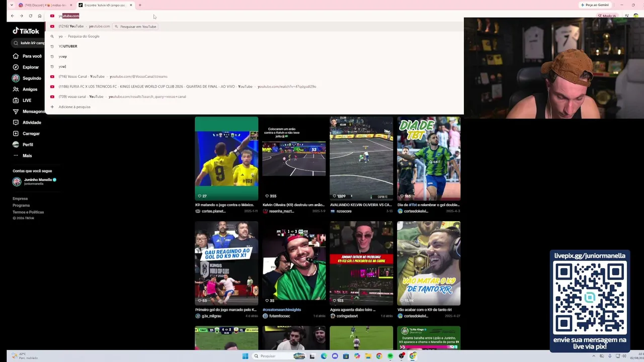
Task: Select the 'yo - Pesquisa do Google' suggestion
Action: [x=254, y=36]
